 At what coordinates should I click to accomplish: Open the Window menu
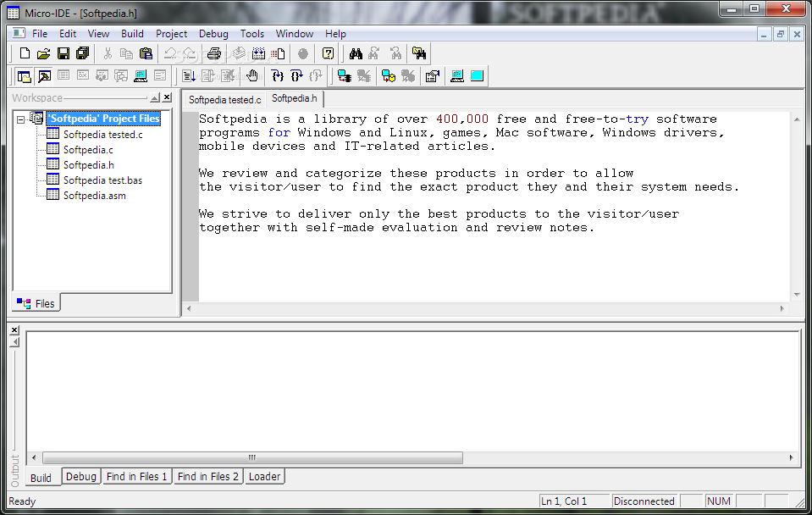[295, 34]
